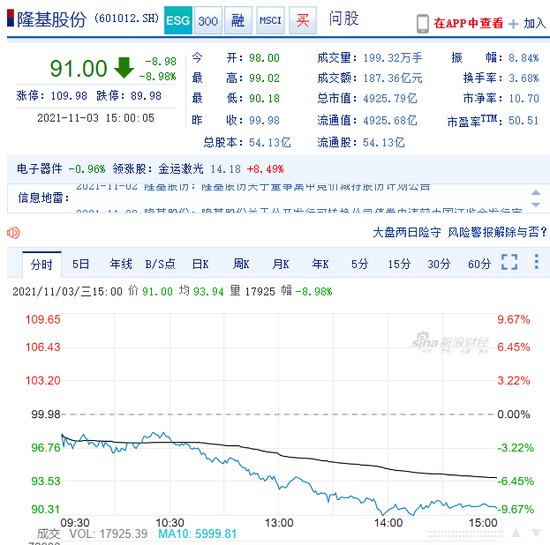
Task: Switch to the 年K tab
Action: [320, 264]
